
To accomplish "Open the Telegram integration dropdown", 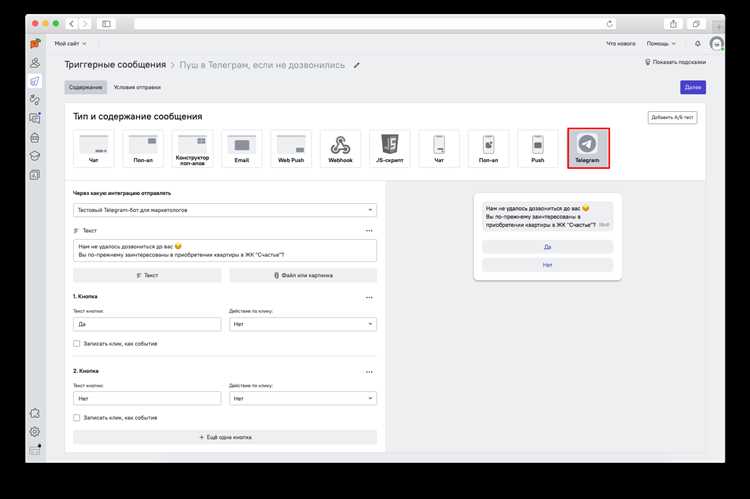I will pos(225,210).
